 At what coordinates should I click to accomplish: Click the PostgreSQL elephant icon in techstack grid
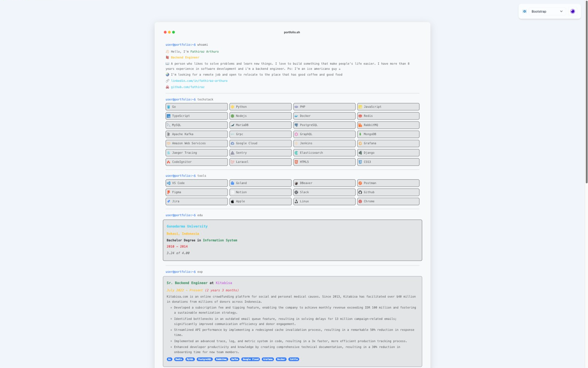(x=296, y=125)
